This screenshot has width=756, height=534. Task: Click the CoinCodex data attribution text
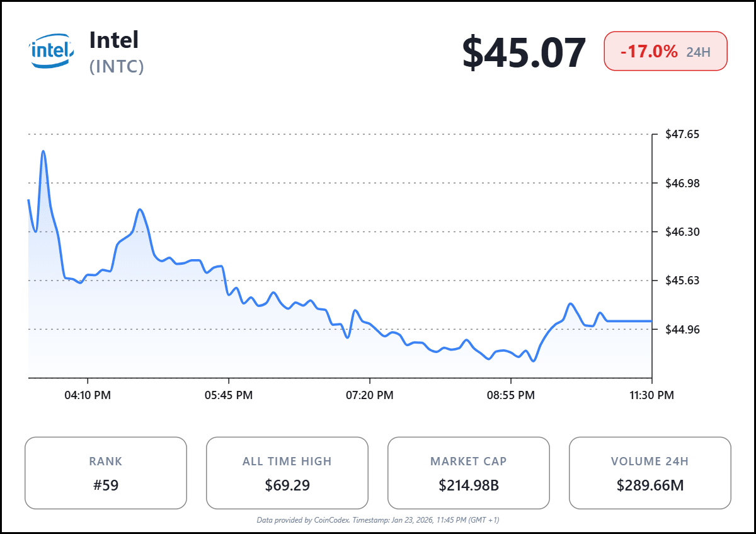click(x=378, y=520)
